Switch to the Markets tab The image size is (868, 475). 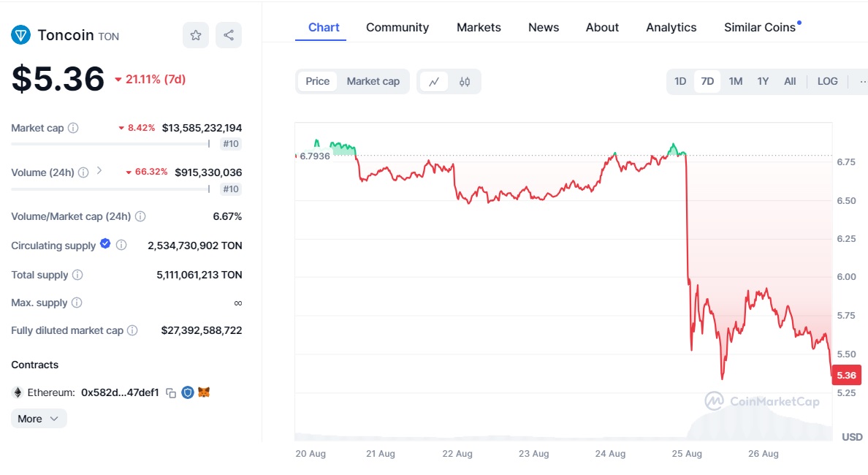(479, 28)
